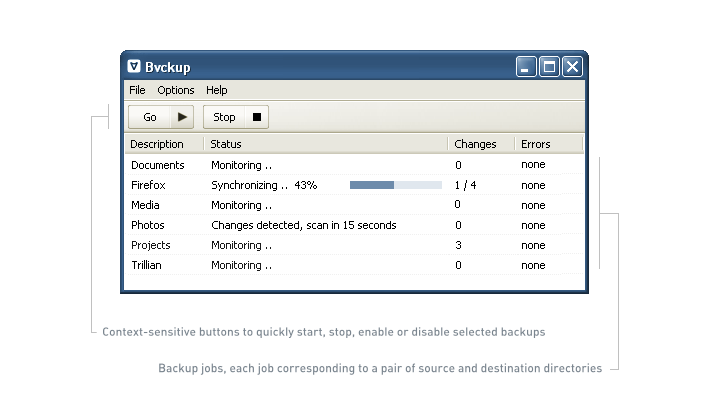
Task: Select the Projects backup job
Action: [x=151, y=245]
